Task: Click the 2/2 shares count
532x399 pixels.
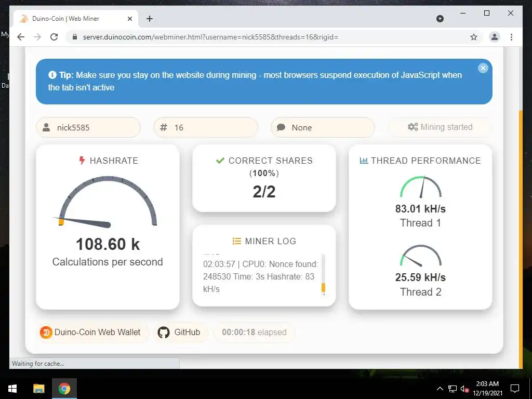Action: click(264, 192)
